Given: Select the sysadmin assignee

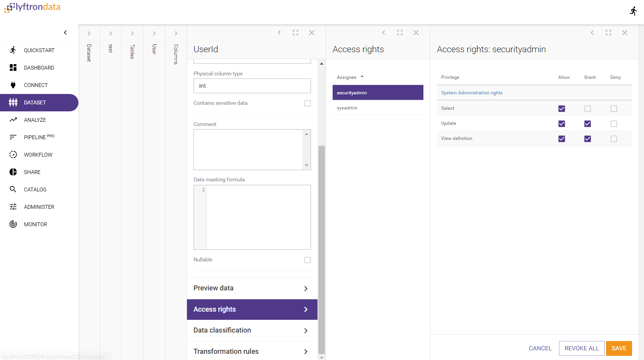Looking at the screenshot, I should coord(378,108).
